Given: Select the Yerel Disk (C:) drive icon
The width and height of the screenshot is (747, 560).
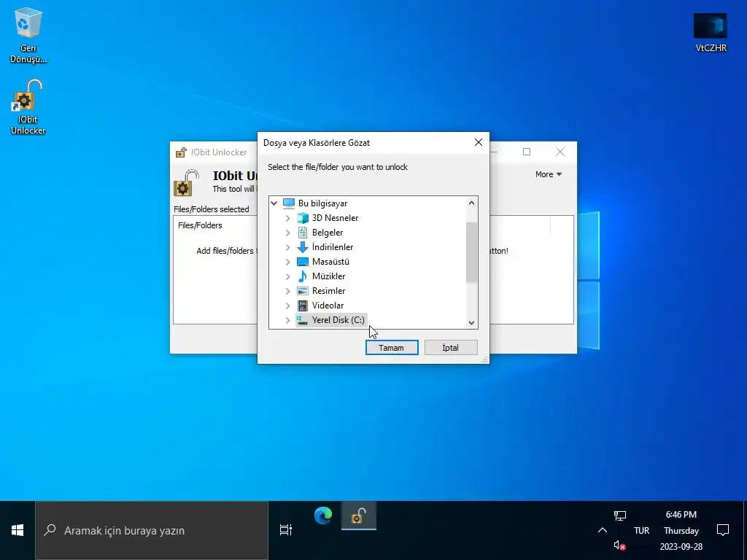Looking at the screenshot, I should pos(301,320).
